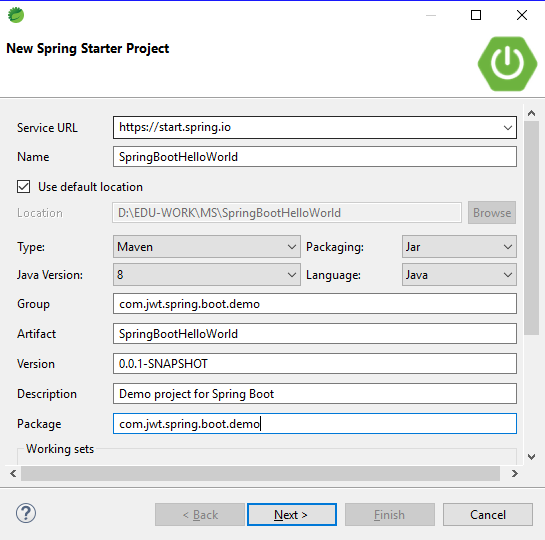Toggle the Use default location checkbox
The image size is (545, 540).
point(24,187)
